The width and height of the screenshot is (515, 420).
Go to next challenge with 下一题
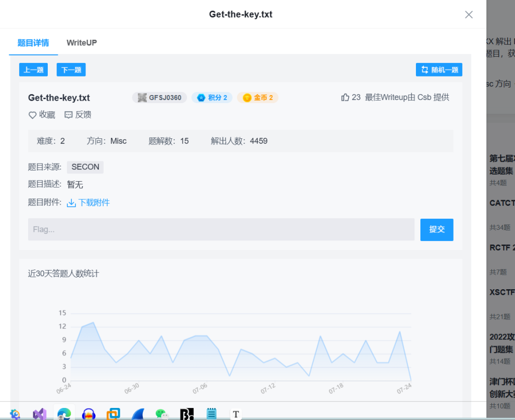pyautogui.click(x=71, y=70)
